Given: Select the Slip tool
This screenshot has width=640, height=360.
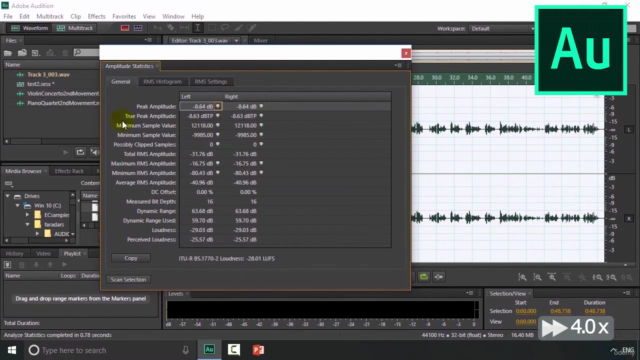Looking at the screenshot, I should 184,28.
